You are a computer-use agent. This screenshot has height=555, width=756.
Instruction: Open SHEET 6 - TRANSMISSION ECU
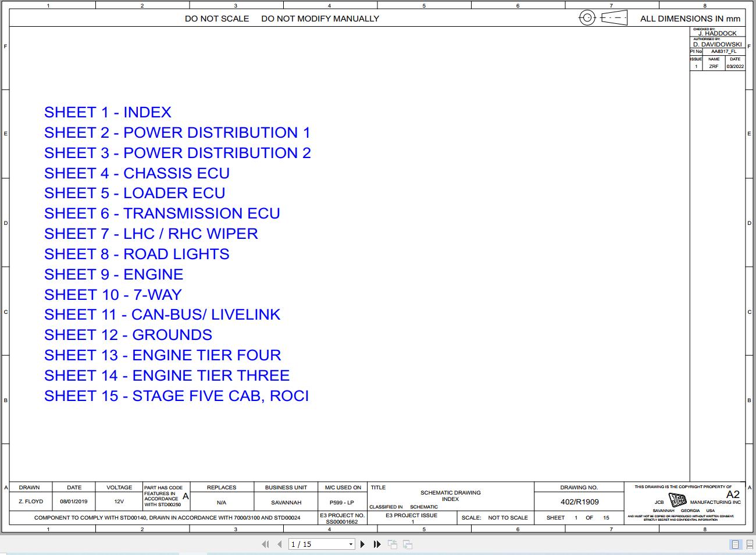[x=162, y=213]
